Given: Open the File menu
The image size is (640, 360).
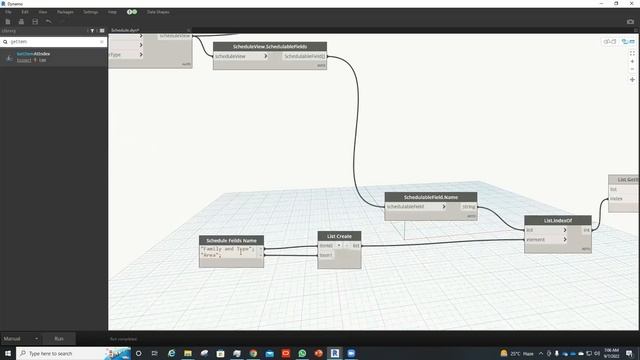Looking at the screenshot, I should point(8,12).
